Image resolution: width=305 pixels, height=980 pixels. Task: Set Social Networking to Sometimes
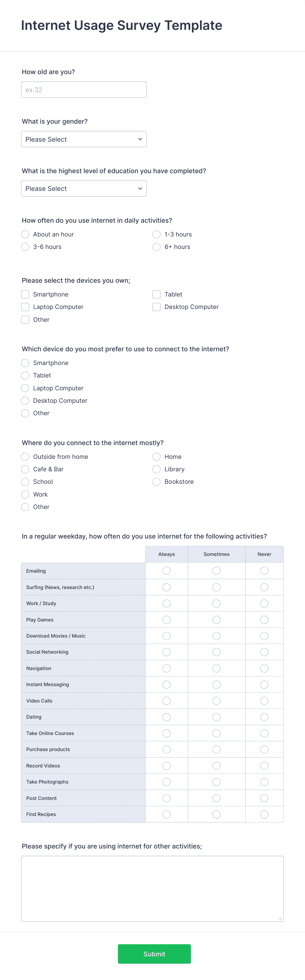click(216, 652)
